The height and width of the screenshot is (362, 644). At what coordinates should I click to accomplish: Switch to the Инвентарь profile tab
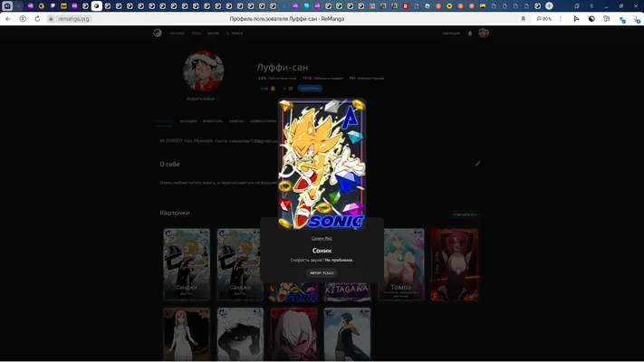212,121
